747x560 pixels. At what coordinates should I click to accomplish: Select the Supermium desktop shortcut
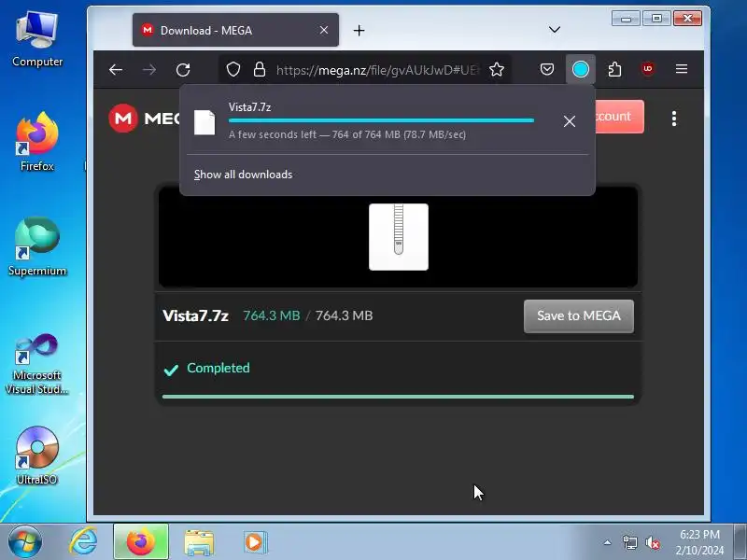[x=37, y=246]
